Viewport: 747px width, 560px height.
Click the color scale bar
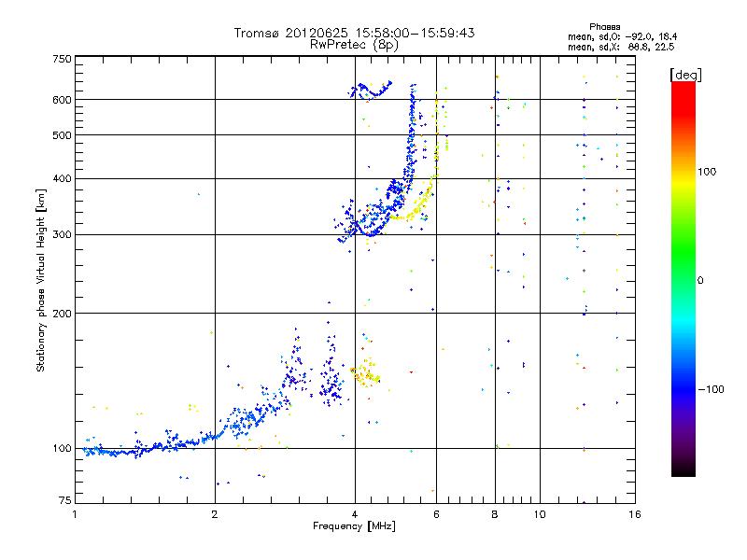(684, 279)
